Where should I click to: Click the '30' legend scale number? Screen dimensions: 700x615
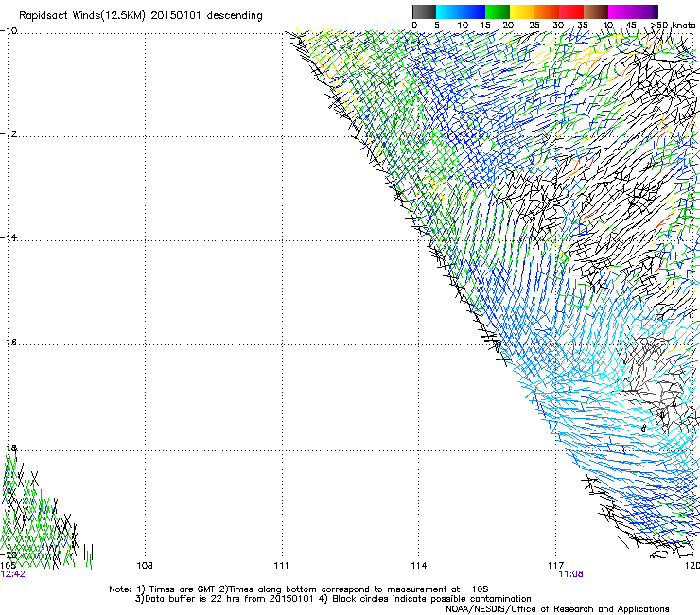pos(558,25)
